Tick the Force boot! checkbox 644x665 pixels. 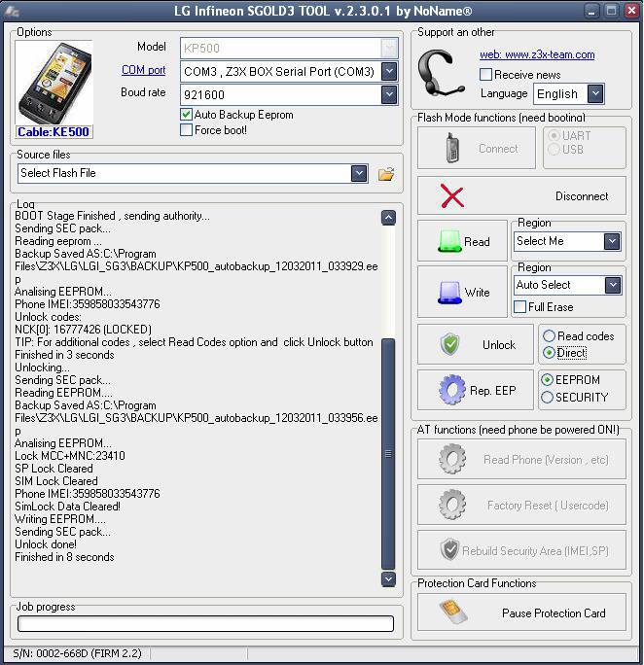click(x=186, y=129)
